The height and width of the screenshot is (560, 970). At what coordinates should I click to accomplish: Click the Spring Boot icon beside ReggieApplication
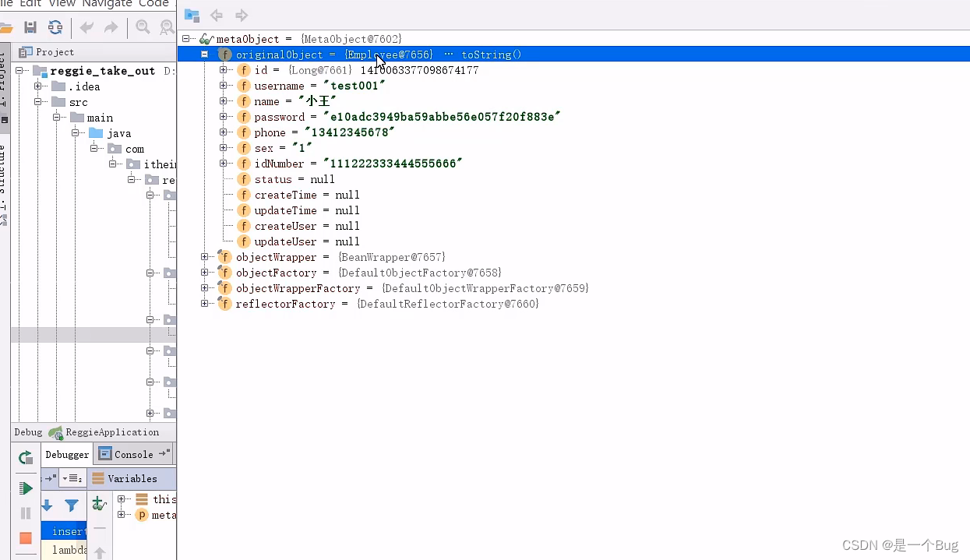(x=55, y=432)
